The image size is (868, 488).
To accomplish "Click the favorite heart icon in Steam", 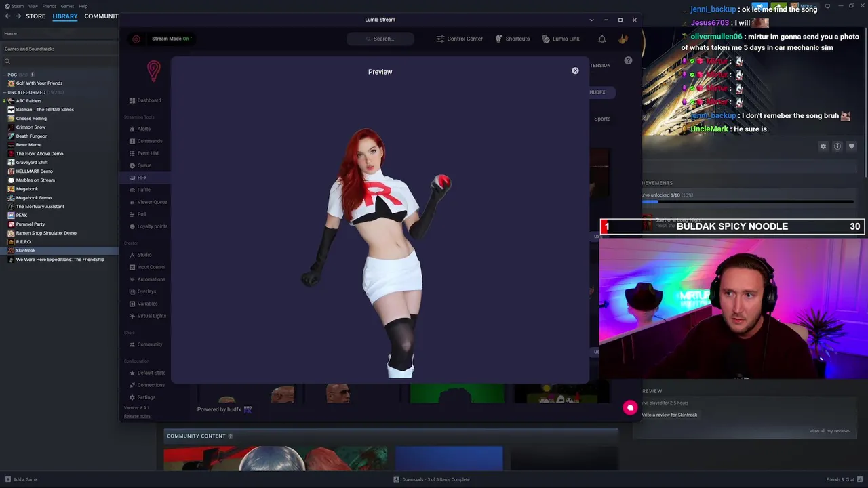I will [852, 146].
